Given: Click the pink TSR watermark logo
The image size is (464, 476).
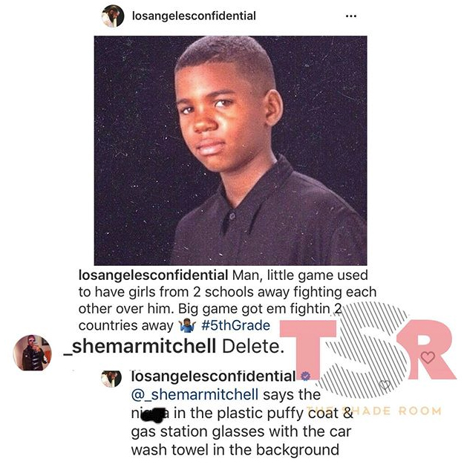Looking at the screenshot, I should 367,349.
